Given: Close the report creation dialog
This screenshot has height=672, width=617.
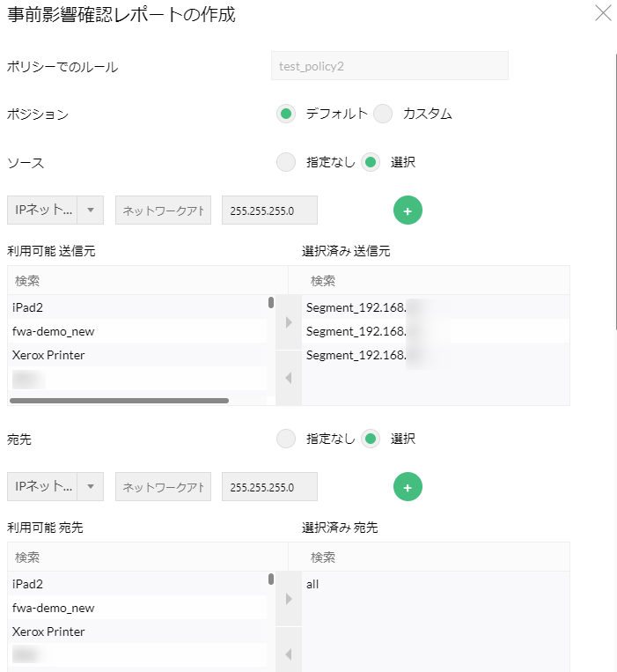Looking at the screenshot, I should [603, 13].
